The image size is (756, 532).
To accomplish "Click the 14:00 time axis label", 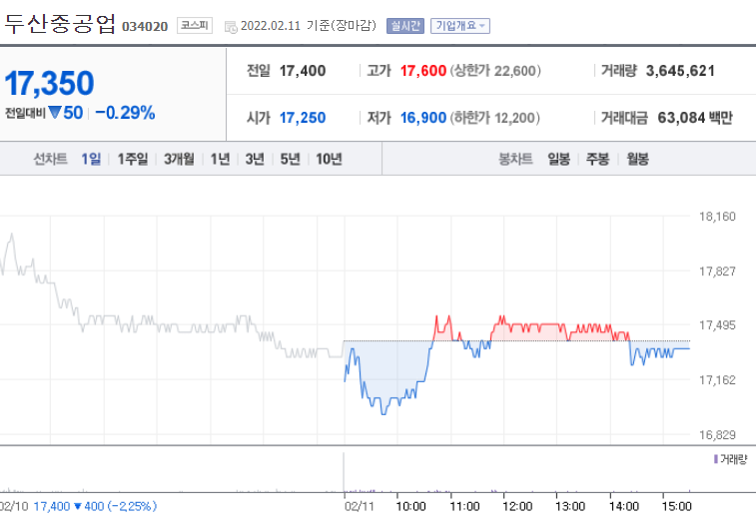I will (624, 506).
